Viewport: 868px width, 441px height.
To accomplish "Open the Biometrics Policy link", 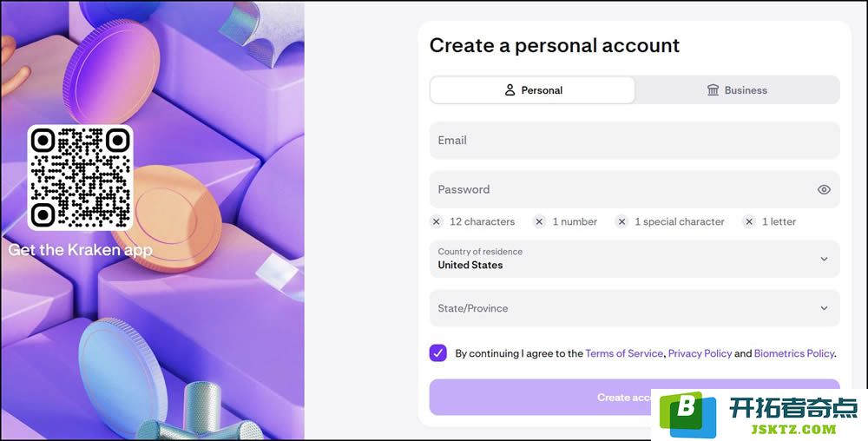I will 794,353.
